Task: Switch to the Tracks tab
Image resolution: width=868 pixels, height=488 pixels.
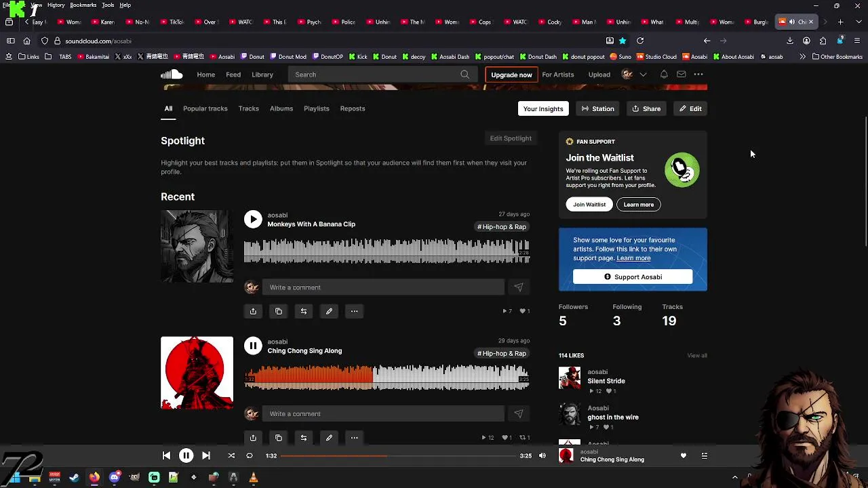Action: point(249,108)
